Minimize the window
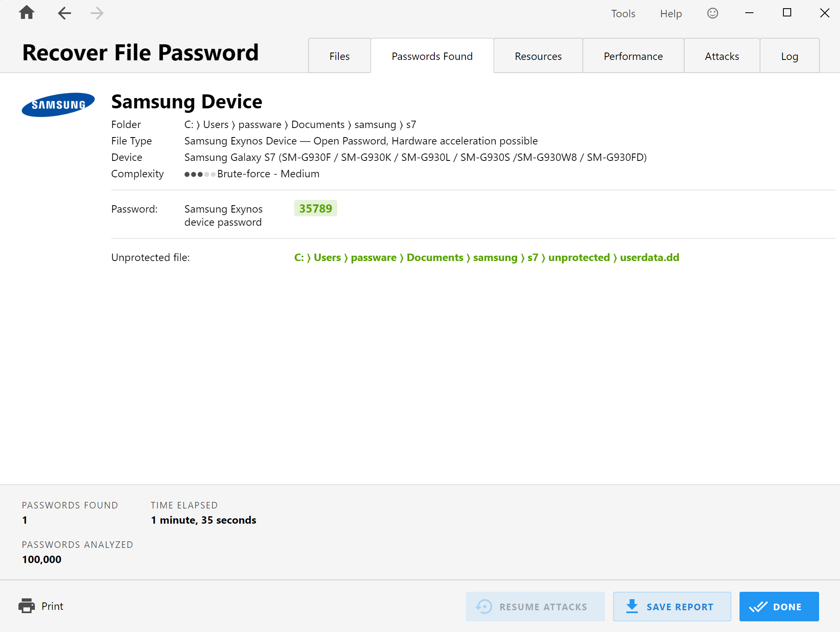Image resolution: width=840 pixels, height=632 pixels. [x=749, y=13]
